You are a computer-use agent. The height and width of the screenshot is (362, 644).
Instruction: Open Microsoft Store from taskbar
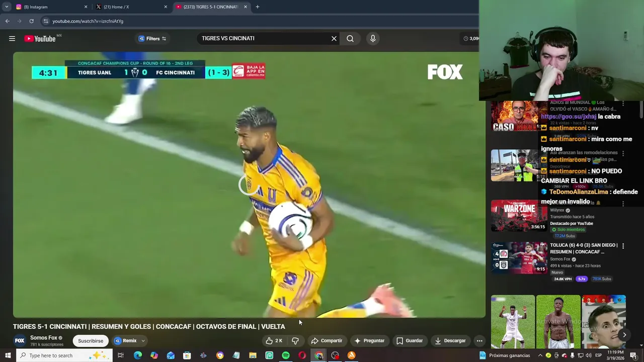tap(187, 355)
